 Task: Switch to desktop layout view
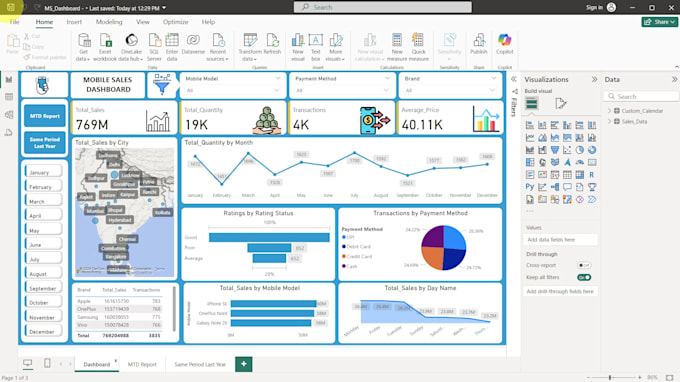click(28, 363)
